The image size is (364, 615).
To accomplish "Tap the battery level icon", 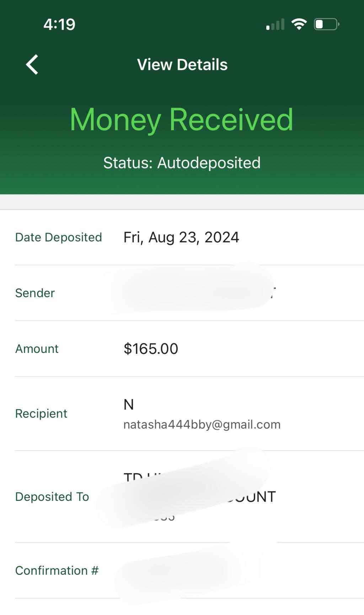I will tap(326, 24).
